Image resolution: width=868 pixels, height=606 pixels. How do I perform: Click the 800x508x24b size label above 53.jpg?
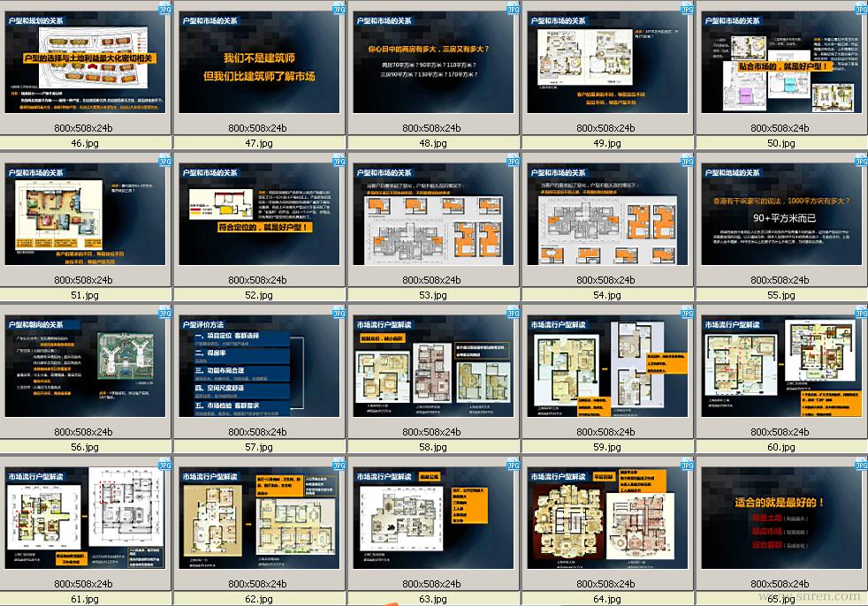[431, 280]
